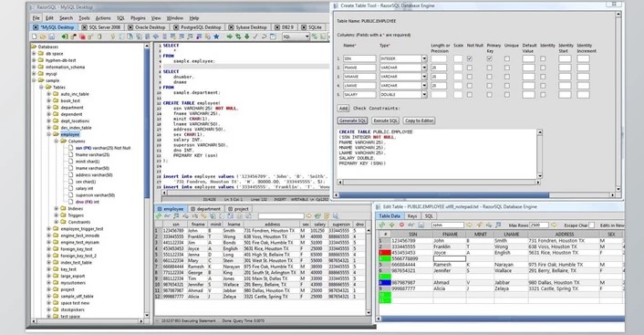Click yellow arrow next to Max Rows field
Screen dimensions: 644x335
pyautogui.click(x=553, y=225)
